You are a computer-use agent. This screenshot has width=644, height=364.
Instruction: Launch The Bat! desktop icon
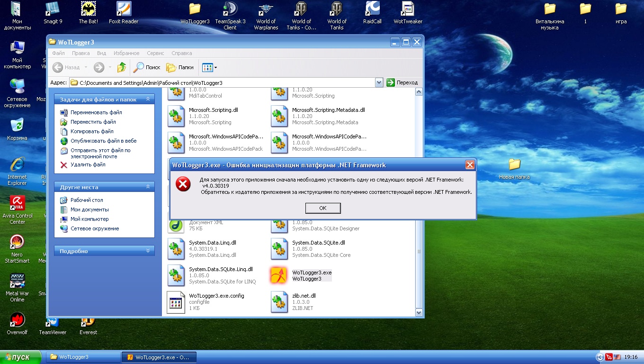pyautogui.click(x=88, y=13)
